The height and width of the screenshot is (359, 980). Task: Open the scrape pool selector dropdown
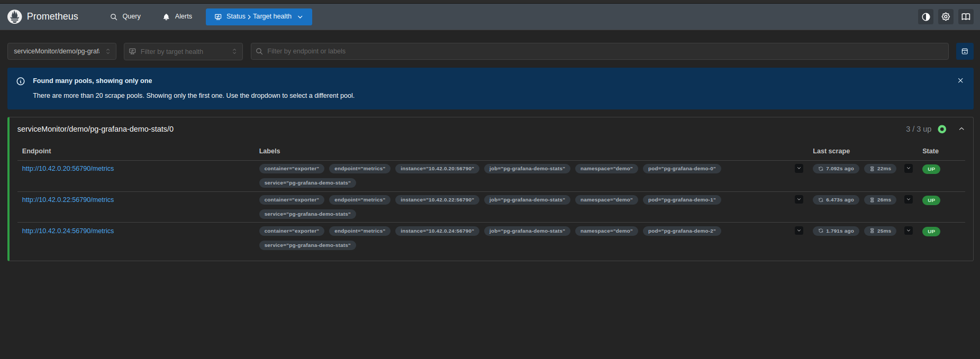point(62,51)
